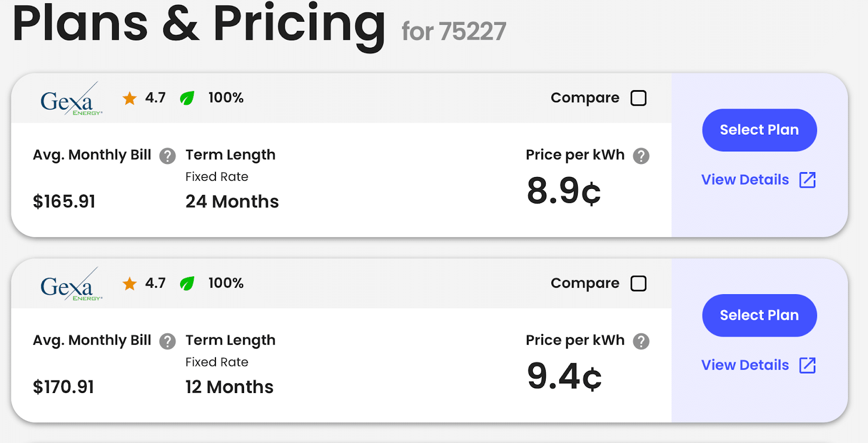Open help popup for second plan's monthly bill
This screenshot has height=443, width=868.
point(168,341)
